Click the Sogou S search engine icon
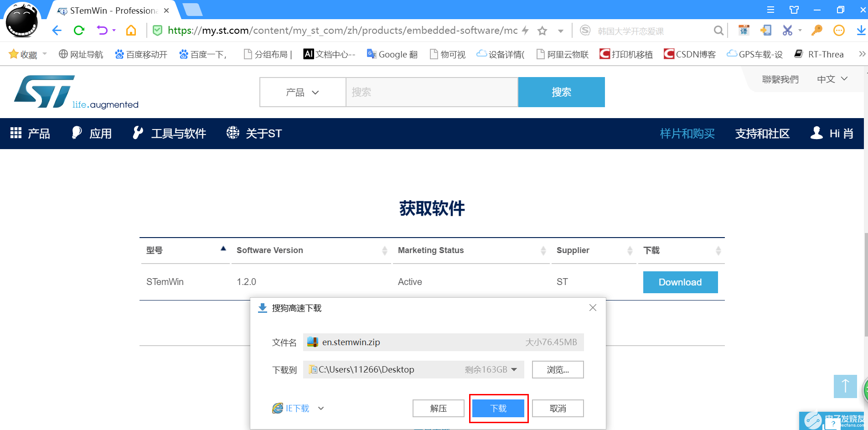This screenshot has height=430, width=868. click(585, 31)
